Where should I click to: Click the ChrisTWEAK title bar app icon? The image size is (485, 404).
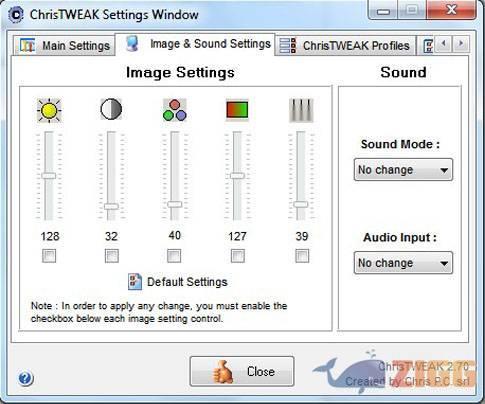15,14
